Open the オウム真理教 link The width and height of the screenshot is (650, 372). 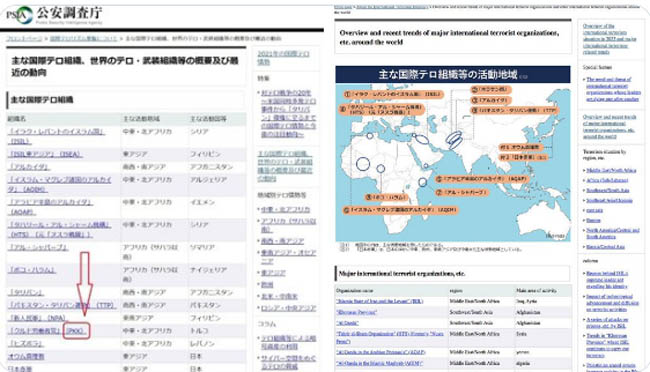pyautogui.click(x=26, y=356)
